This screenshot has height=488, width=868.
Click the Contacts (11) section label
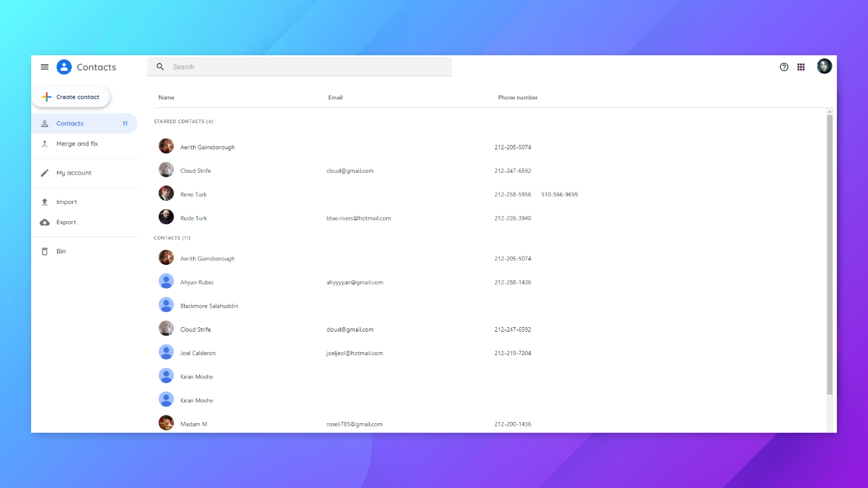[x=172, y=238]
